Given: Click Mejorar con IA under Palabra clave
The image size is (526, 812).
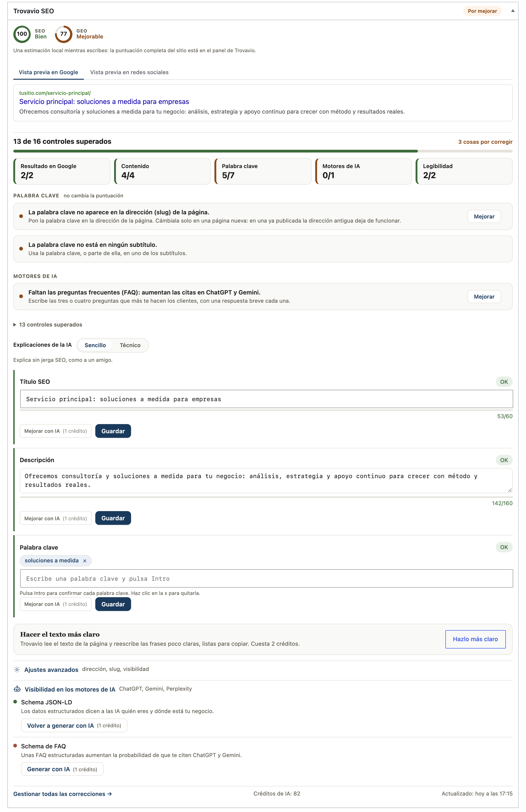Looking at the screenshot, I should pos(56,604).
